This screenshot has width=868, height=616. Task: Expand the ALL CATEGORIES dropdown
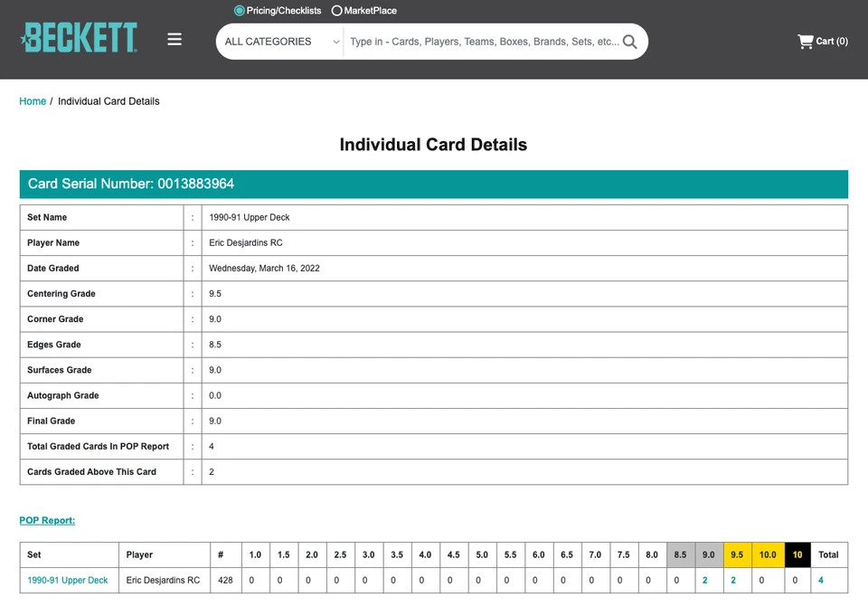pos(281,42)
